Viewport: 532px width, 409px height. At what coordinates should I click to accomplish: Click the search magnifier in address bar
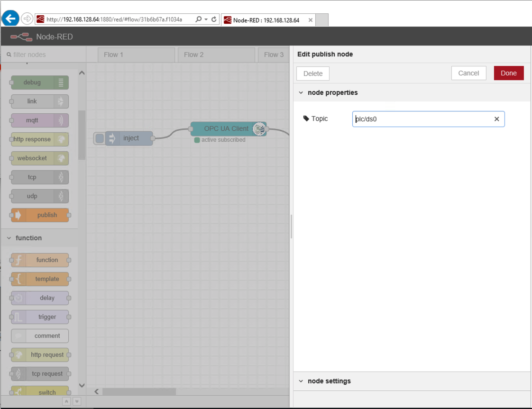pos(199,19)
